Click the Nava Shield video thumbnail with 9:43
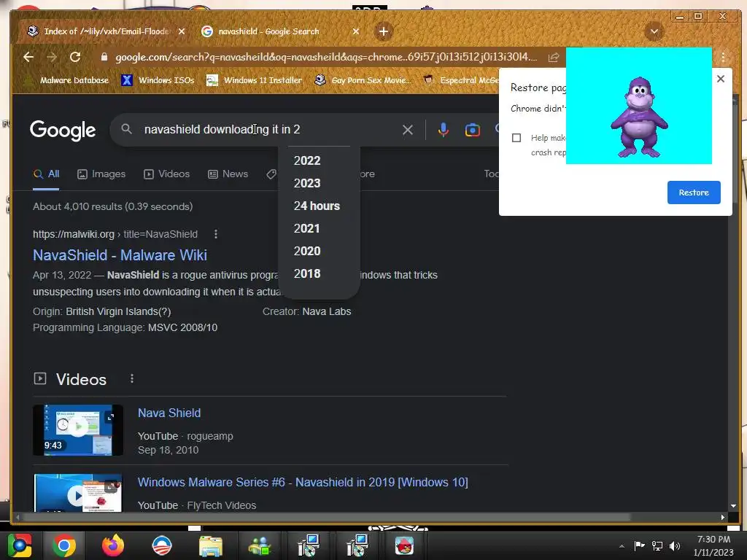 tap(78, 430)
